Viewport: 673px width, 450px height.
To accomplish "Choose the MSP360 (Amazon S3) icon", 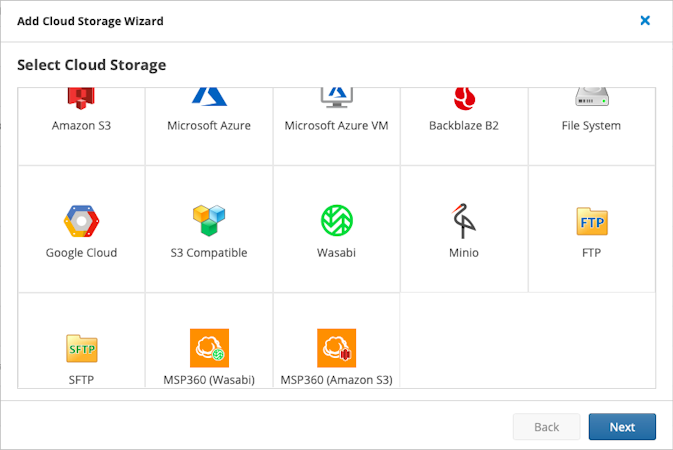I will (x=336, y=347).
